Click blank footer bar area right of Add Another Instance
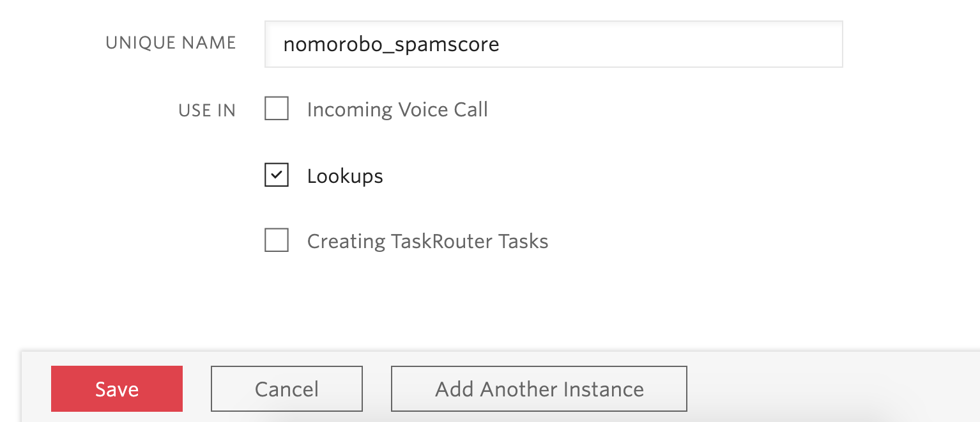Viewport: 980px width, 422px height. click(831, 389)
